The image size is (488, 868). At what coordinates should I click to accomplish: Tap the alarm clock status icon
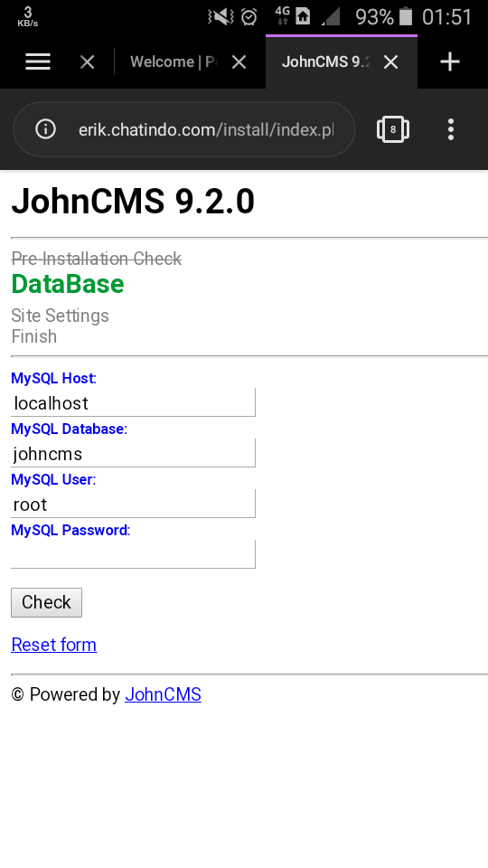click(249, 17)
